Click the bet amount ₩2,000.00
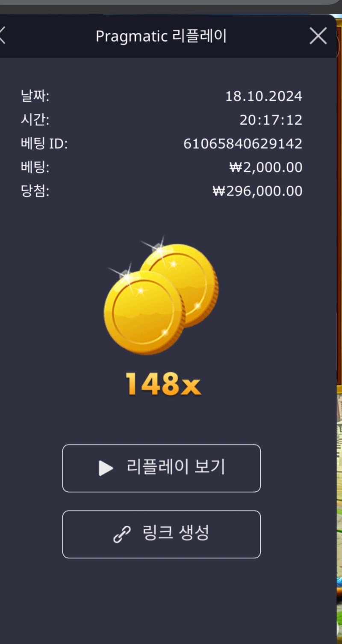The width and height of the screenshot is (342, 644). 266,167
